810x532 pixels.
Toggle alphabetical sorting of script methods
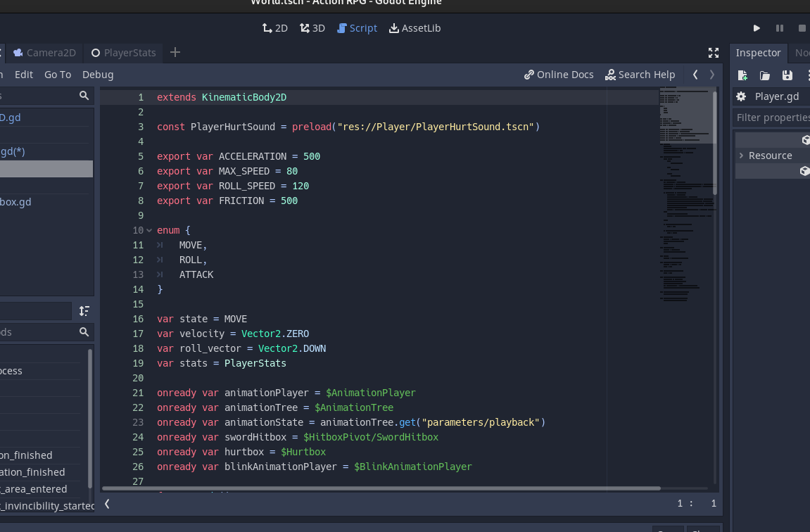click(84, 310)
